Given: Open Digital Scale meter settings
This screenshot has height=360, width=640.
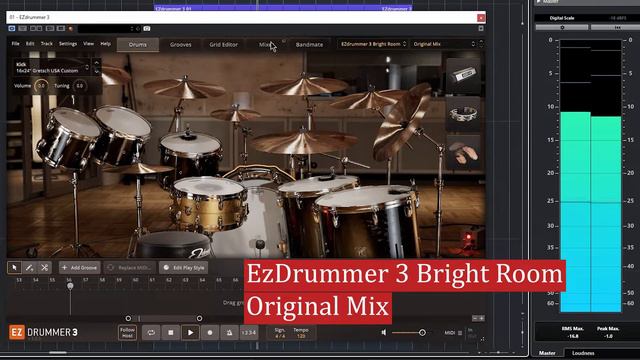Looking at the screenshot, I should click(x=562, y=27).
